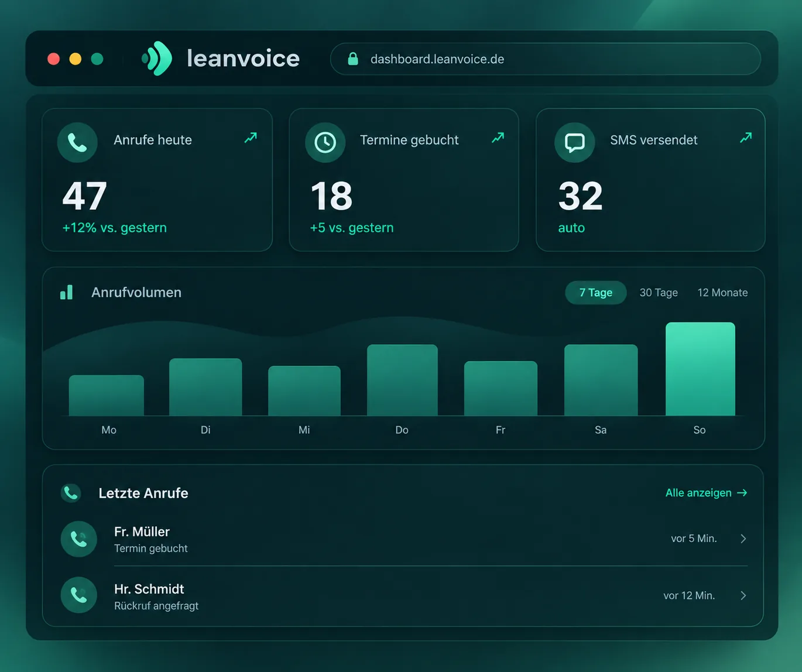The height and width of the screenshot is (672, 802).
Task: Click the 'Termin gebucht' status text
Action: (x=151, y=548)
